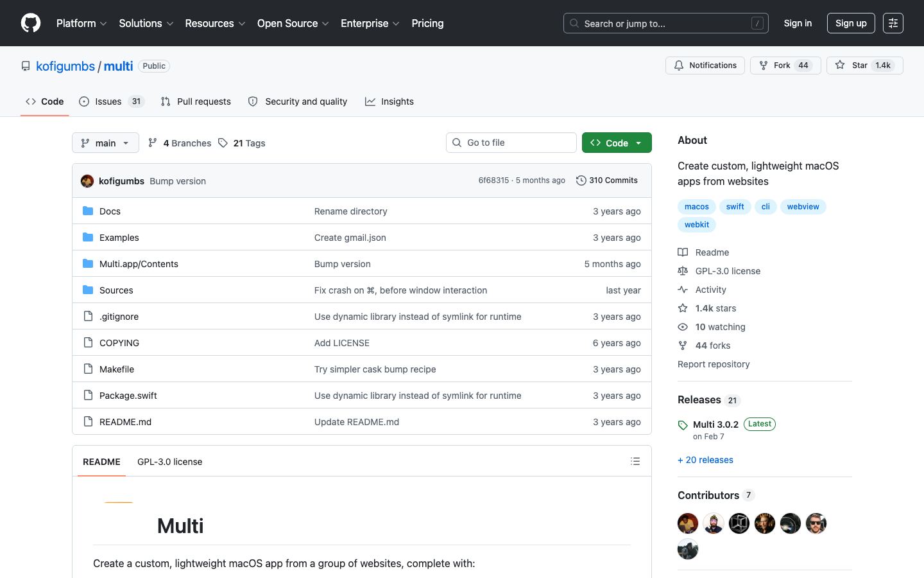
Task: Switch to the Issues tab
Action: pos(112,101)
